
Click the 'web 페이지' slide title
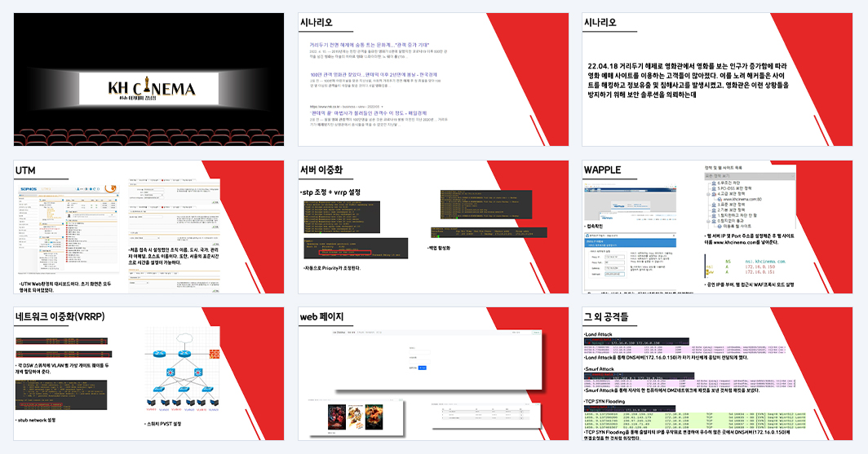pyautogui.click(x=321, y=317)
